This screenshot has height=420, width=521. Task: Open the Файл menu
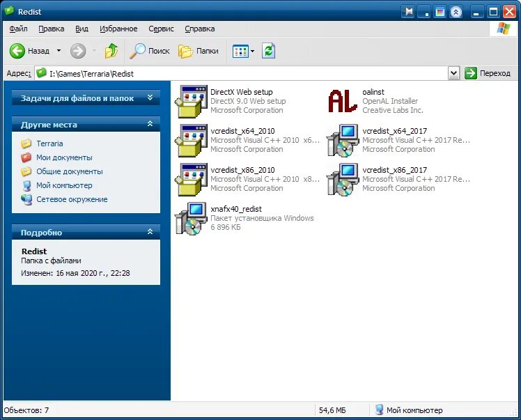click(x=18, y=29)
